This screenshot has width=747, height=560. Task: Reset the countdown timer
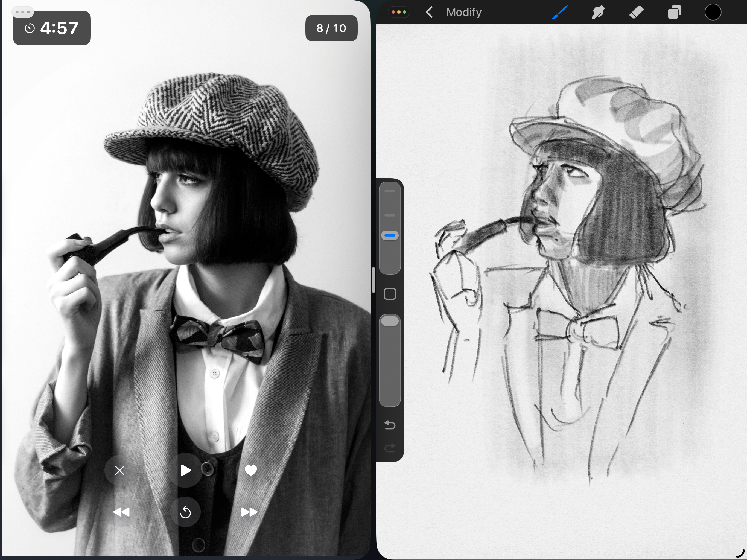point(185,512)
